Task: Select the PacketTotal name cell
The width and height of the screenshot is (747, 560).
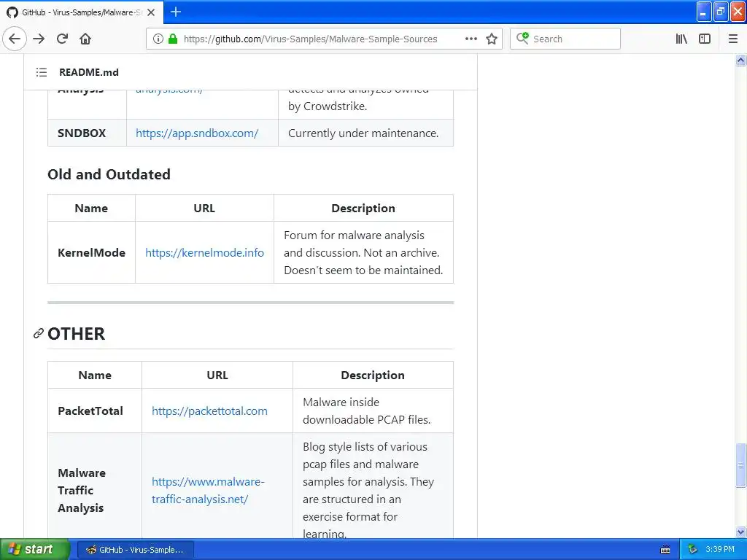Action: 95,411
